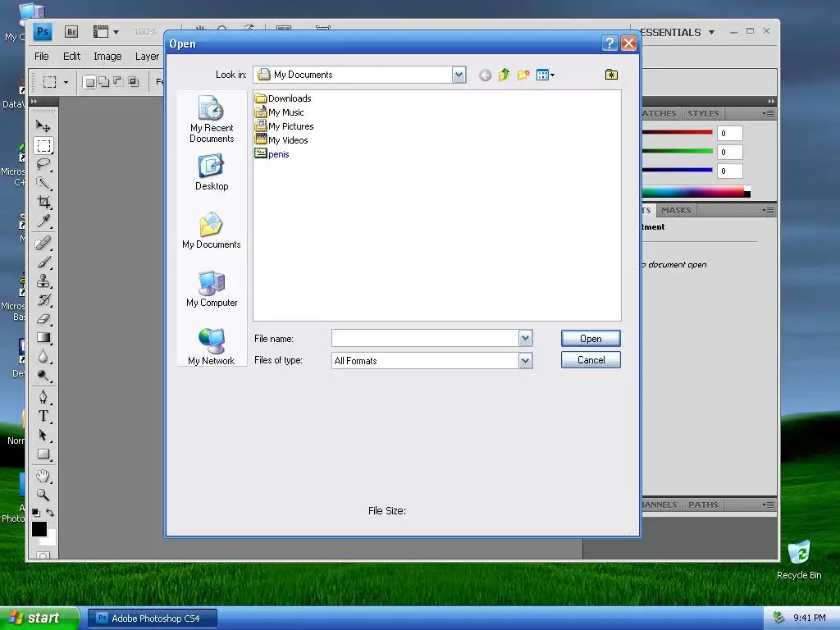Choose Subtract from selection mode

pos(118,82)
